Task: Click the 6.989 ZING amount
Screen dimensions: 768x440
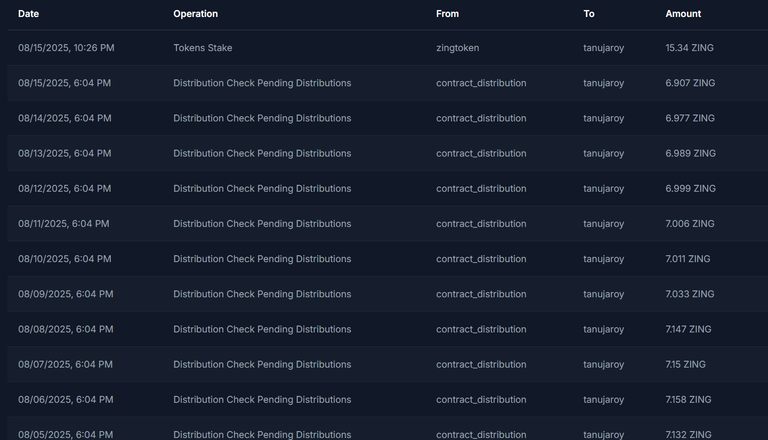Action: (x=690, y=153)
